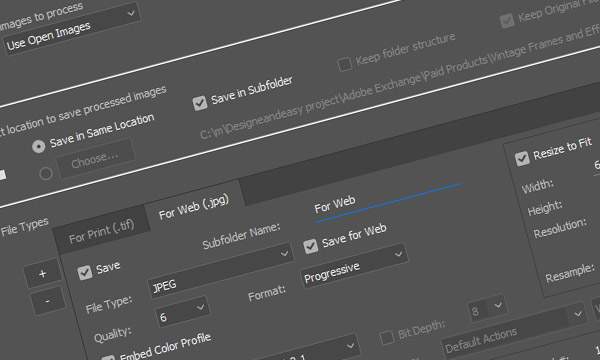Image resolution: width=600 pixels, height=360 pixels.
Task: Open the Use Open Images dropdown
Action: click(x=72, y=29)
